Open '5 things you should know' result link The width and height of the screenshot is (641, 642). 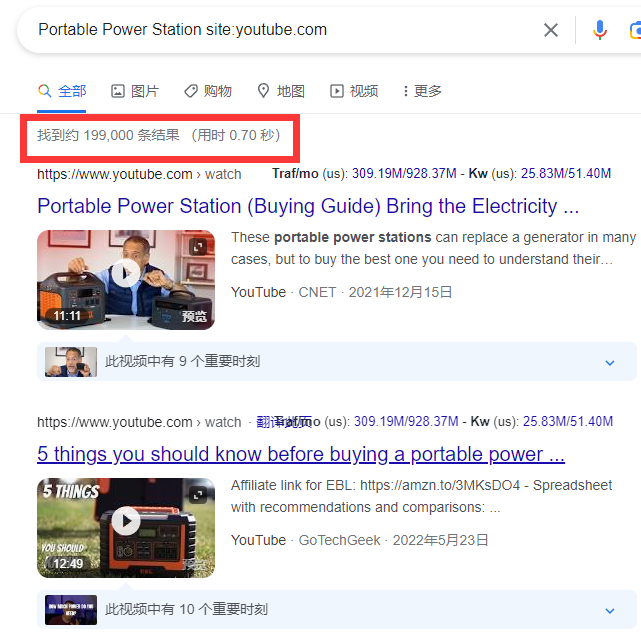[x=301, y=454]
